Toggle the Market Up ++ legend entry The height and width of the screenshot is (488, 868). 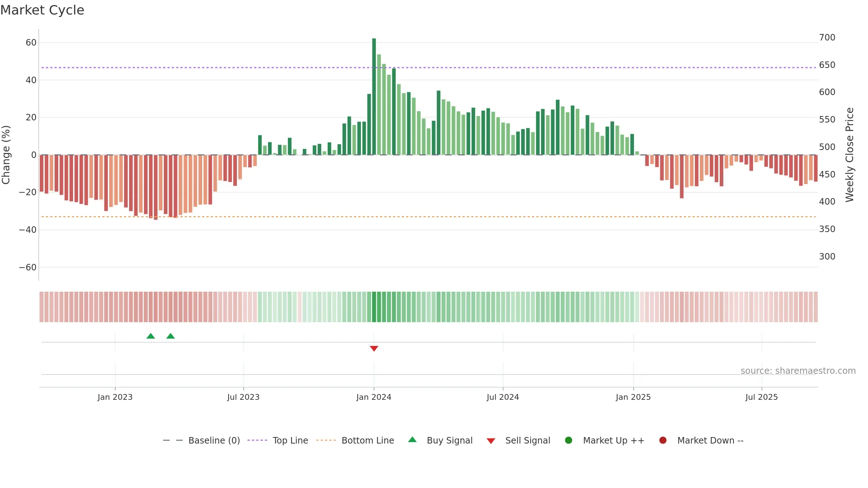tap(604, 440)
